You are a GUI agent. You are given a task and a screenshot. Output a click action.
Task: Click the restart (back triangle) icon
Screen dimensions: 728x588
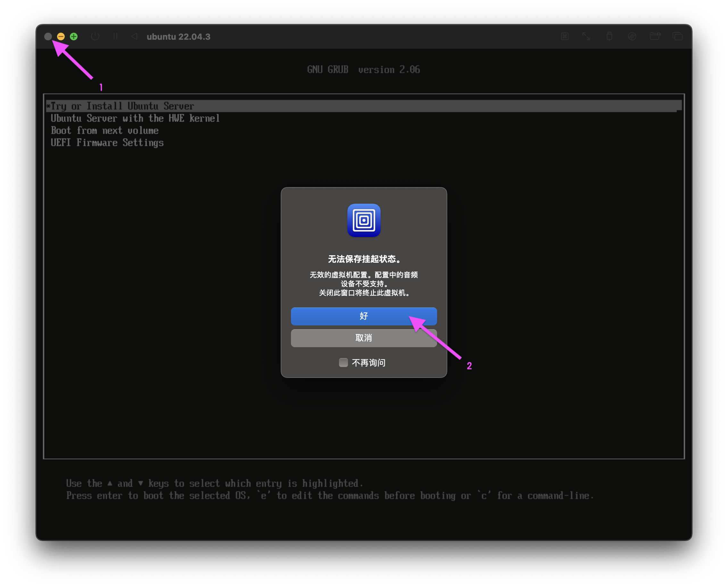pos(134,36)
